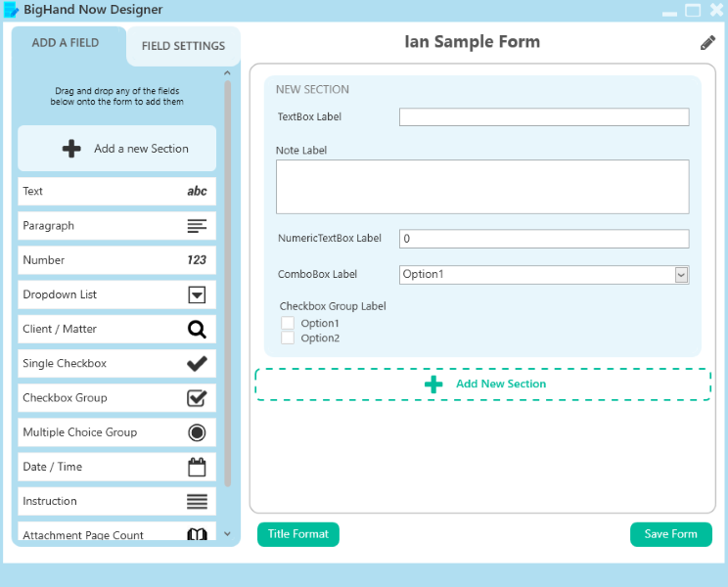Click the ComboBox Label text
The image size is (728, 587).
tap(317, 274)
